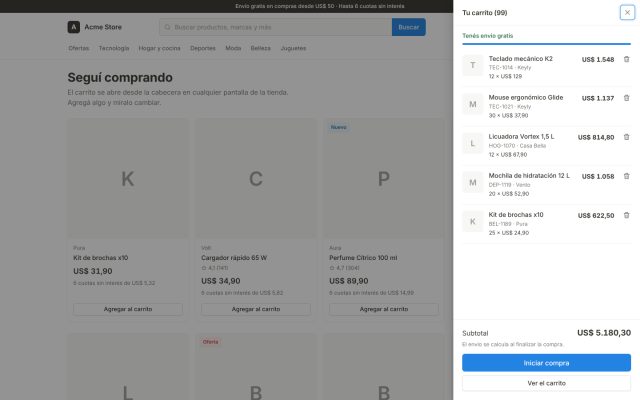
Task: Open the Licuadora Vortex cart thumbnail
Action: tap(473, 143)
